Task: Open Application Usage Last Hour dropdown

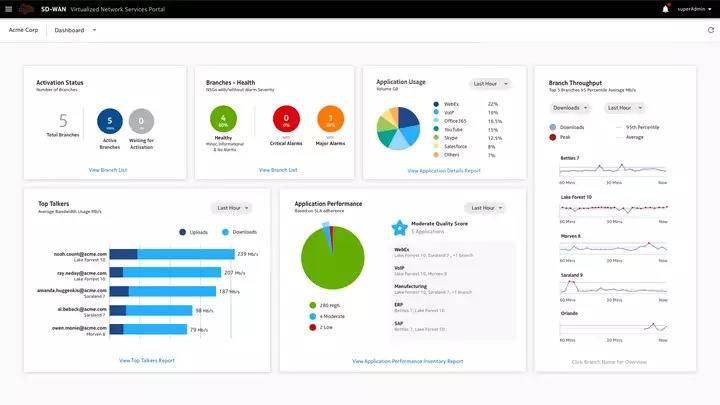Action: click(490, 84)
